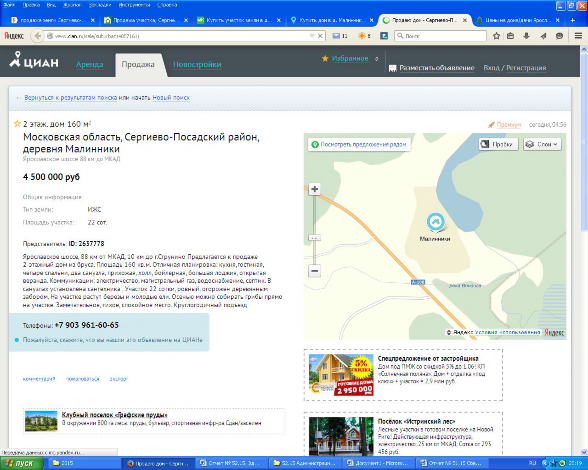Image resolution: width=588 pixels, height=470 pixels.
Task: Click the map zoom in plus button
Action: (x=315, y=189)
